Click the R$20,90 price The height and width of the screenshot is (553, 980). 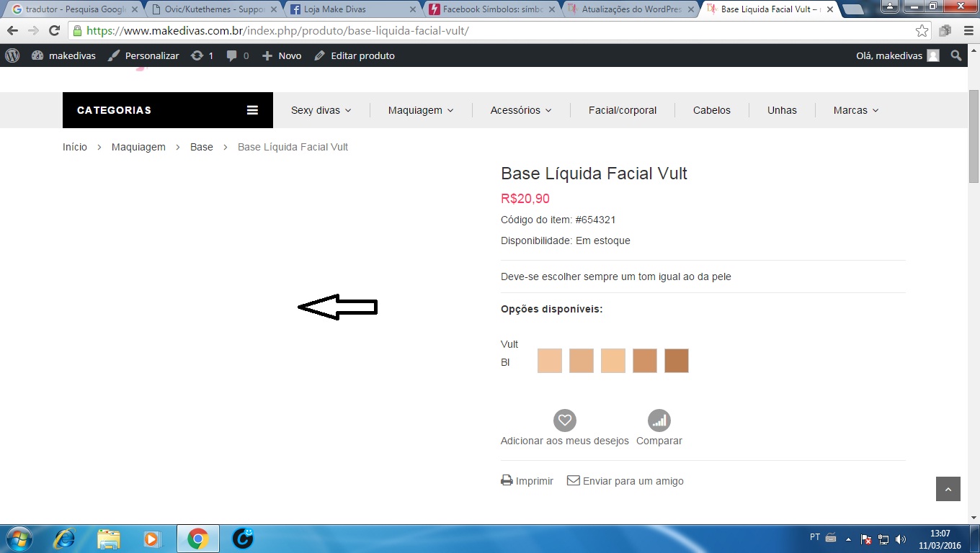pos(525,199)
